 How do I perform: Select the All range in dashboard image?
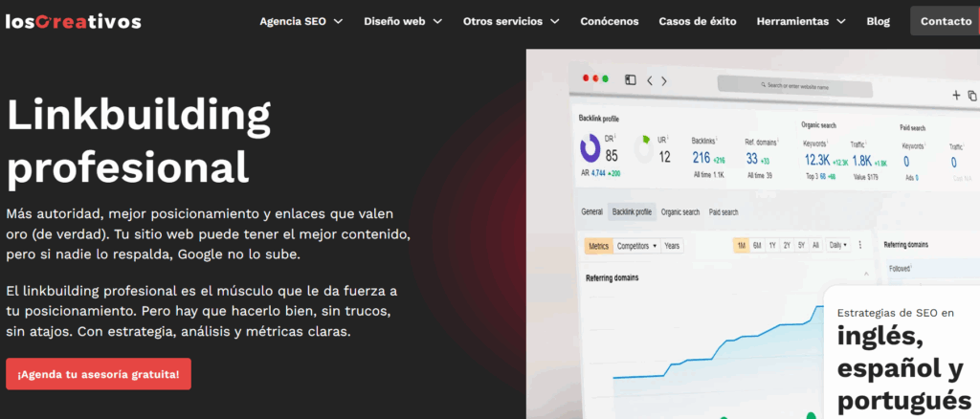[x=815, y=246]
